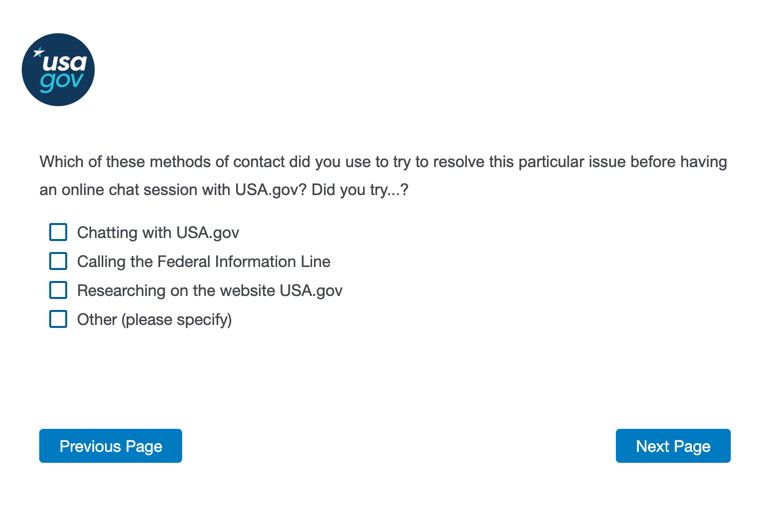Click the "Chatting with USA.gov" option label
The height and width of the screenshot is (522, 782).
[x=158, y=233]
